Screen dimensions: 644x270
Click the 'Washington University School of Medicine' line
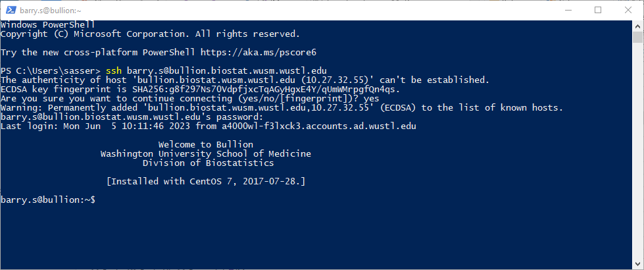(x=206, y=154)
